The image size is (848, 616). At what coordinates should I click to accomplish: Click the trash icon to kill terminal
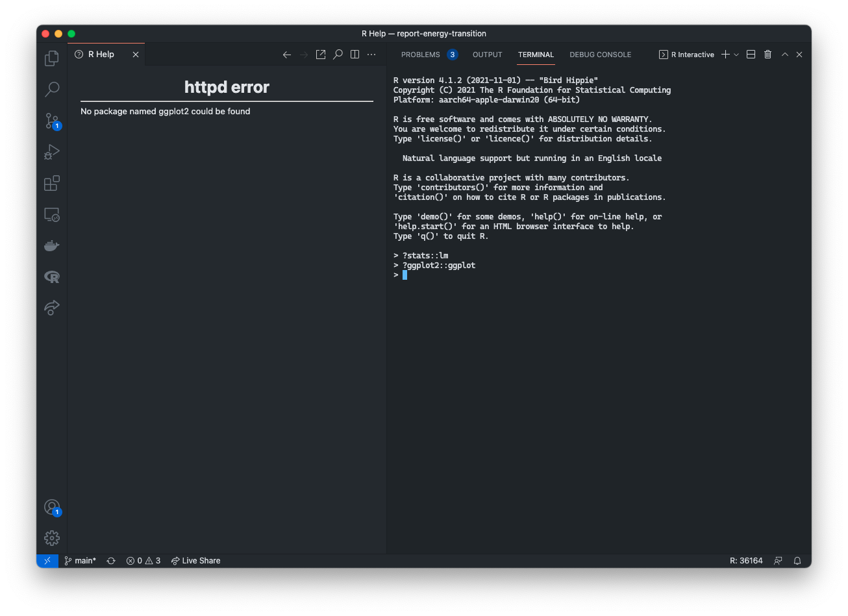pyautogui.click(x=767, y=55)
